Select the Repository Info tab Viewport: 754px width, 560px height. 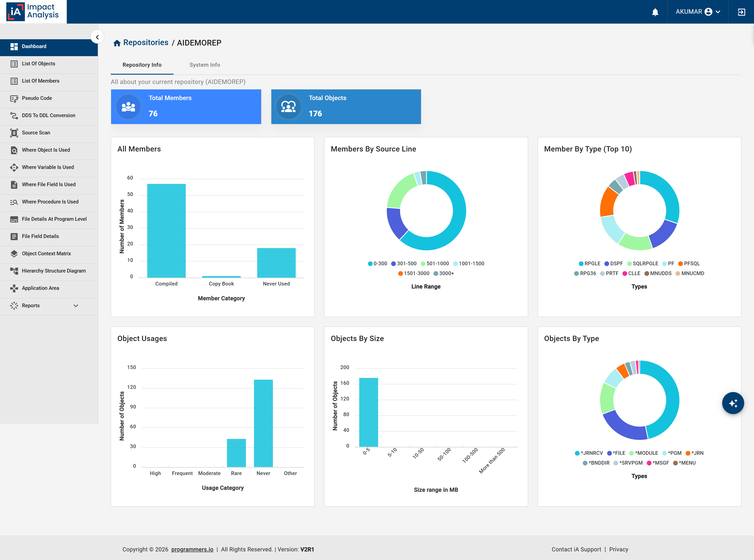click(142, 65)
